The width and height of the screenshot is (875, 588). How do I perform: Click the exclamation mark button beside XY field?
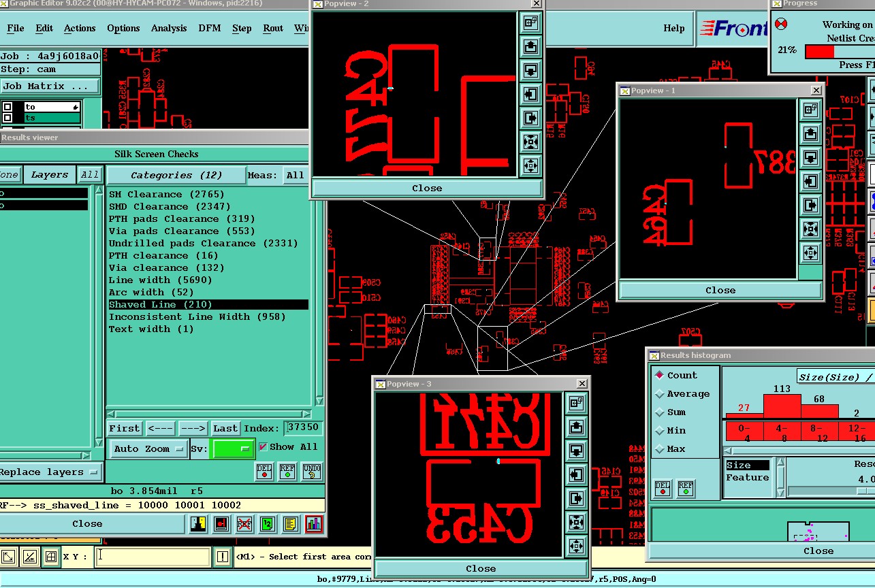223,557
